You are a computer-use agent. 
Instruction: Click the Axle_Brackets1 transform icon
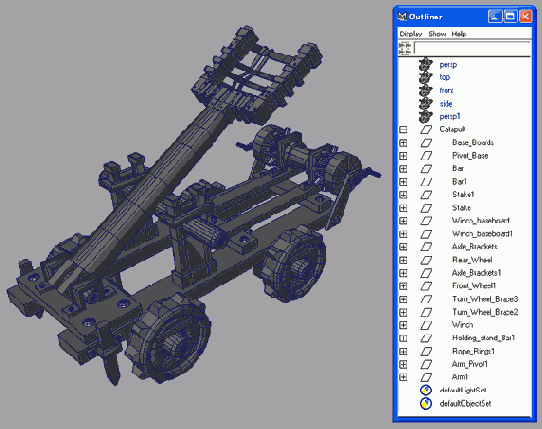point(426,273)
